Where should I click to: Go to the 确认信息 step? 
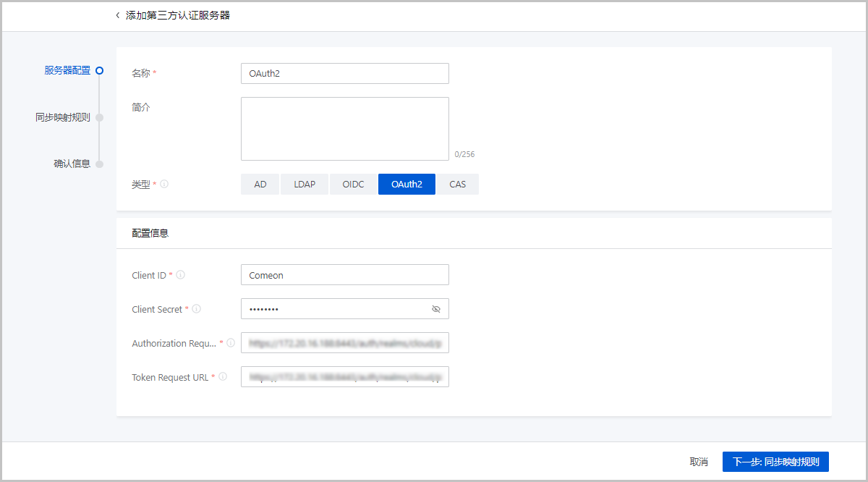(72, 164)
